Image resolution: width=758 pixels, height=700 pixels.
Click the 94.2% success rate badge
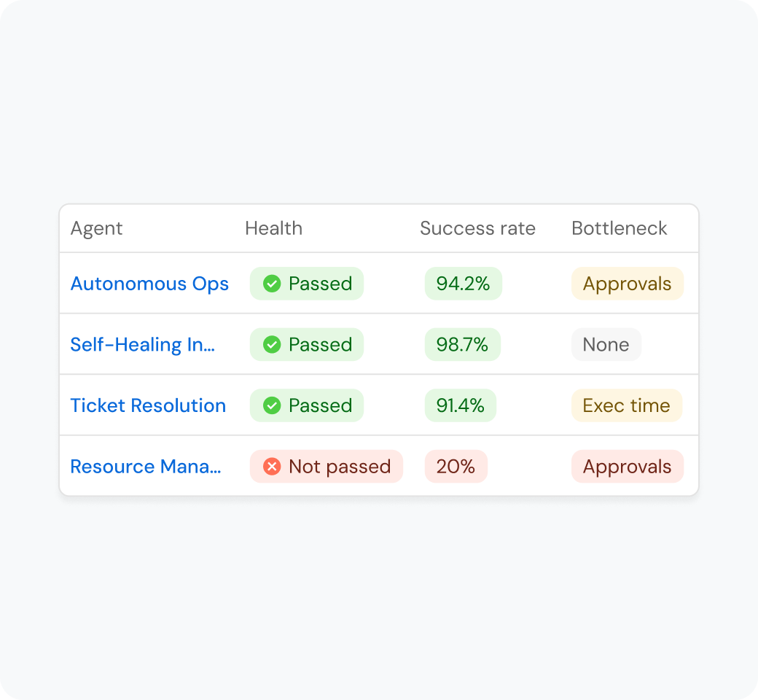coord(463,284)
